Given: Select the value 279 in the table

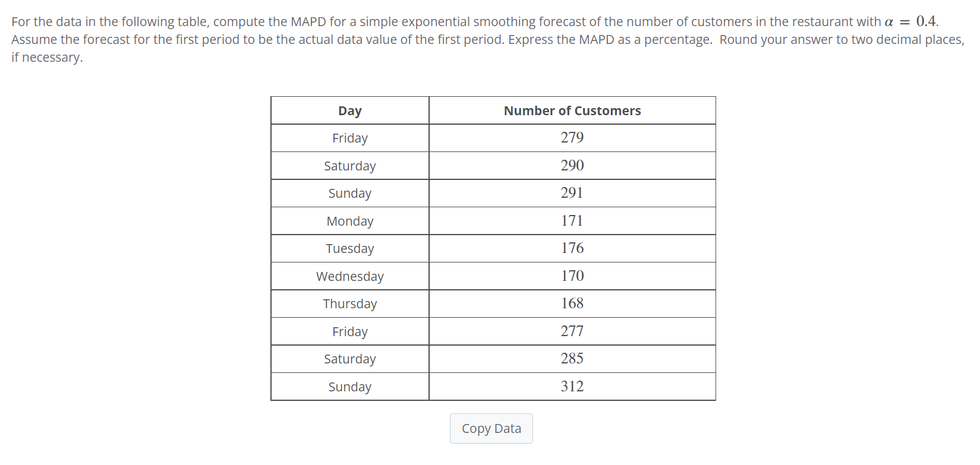Looking at the screenshot, I should [x=572, y=138].
